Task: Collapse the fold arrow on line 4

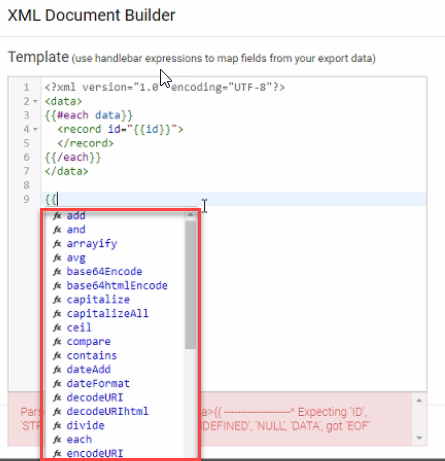Action: [35, 129]
